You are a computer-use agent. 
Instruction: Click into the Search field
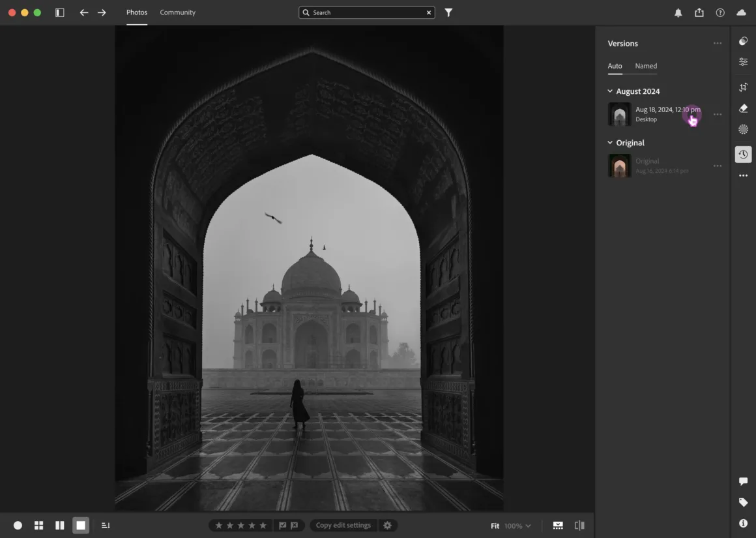point(366,12)
